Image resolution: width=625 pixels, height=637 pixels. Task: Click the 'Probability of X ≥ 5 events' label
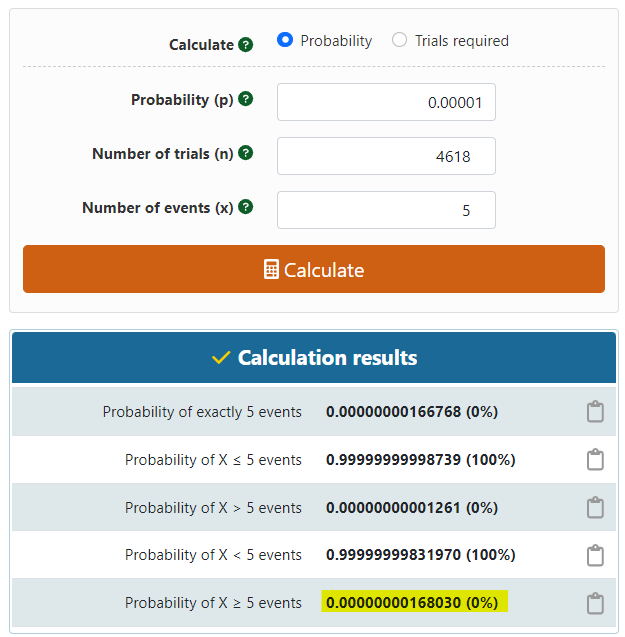pos(213,603)
